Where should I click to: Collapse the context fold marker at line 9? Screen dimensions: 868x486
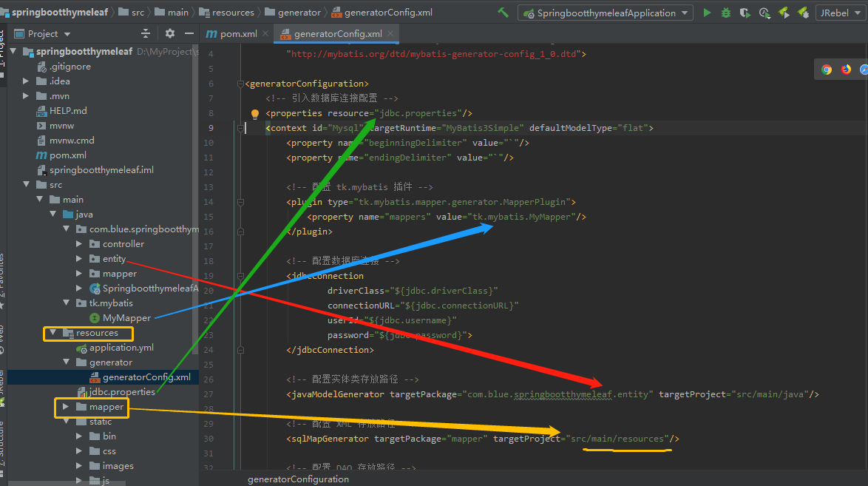point(240,128)
